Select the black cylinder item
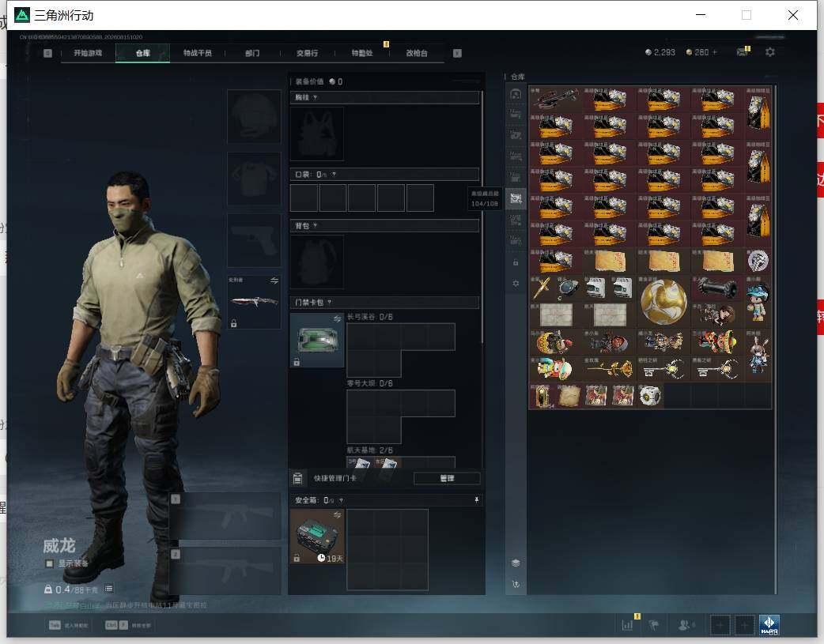Viewport: 824px width, 644px height. tap(717, 288)
